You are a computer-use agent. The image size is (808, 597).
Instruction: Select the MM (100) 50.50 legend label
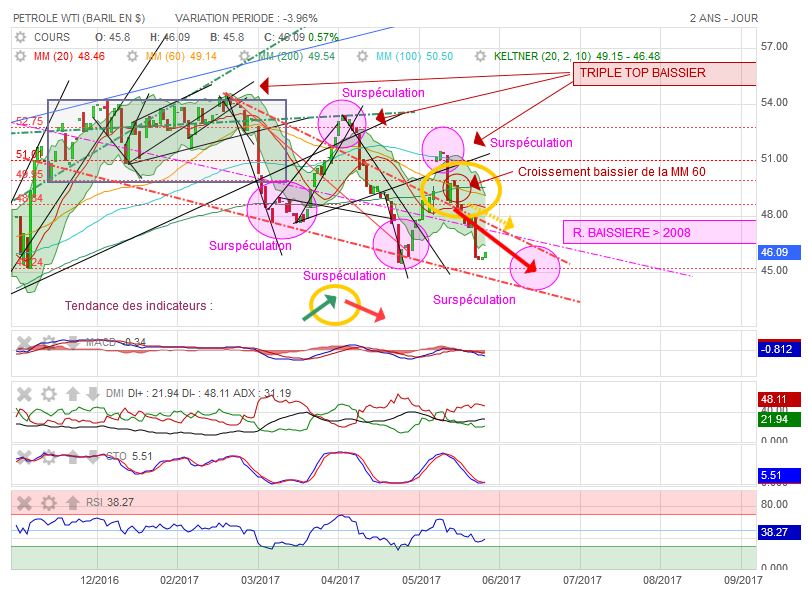(414, 56)
